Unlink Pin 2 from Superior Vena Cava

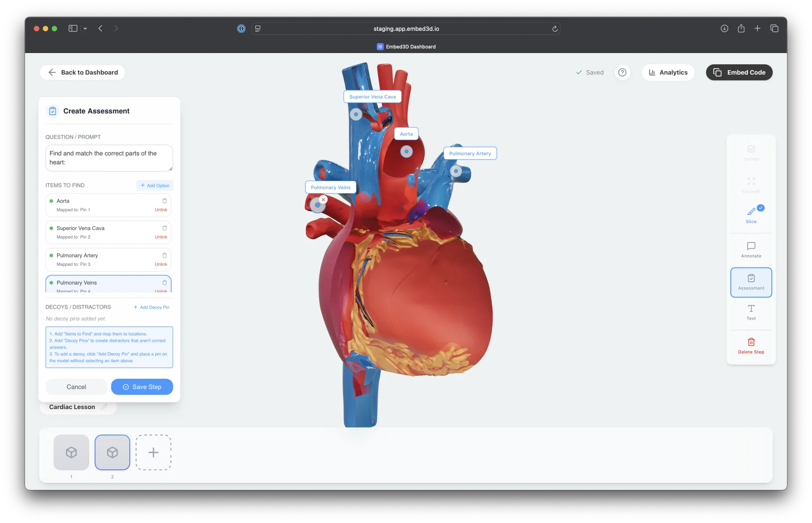(x=161, y=237)
